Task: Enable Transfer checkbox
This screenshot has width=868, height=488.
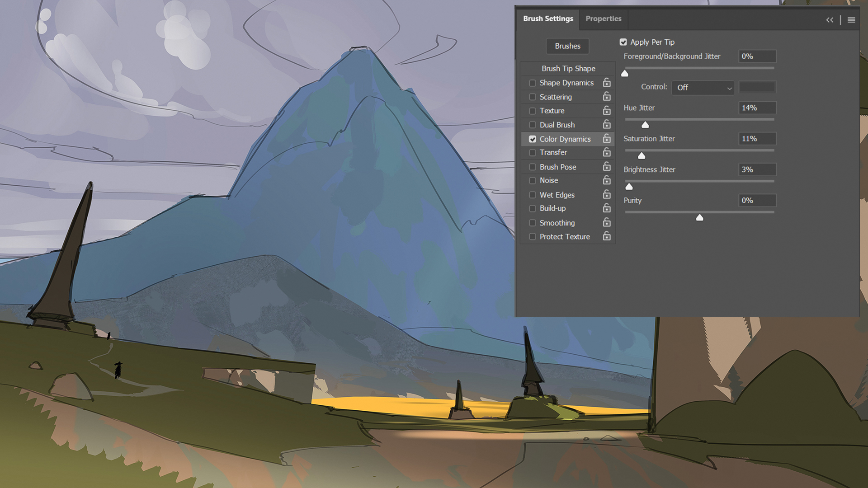Action: pos(533,153)
